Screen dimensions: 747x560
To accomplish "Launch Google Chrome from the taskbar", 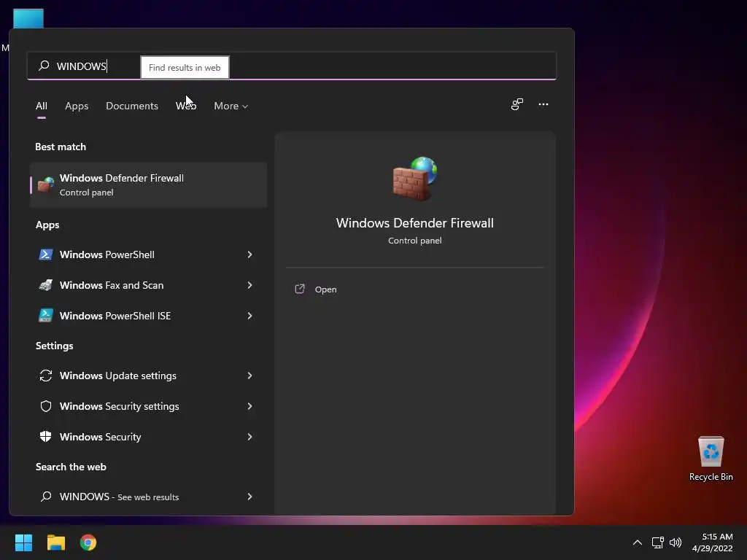I will point(88,542).
